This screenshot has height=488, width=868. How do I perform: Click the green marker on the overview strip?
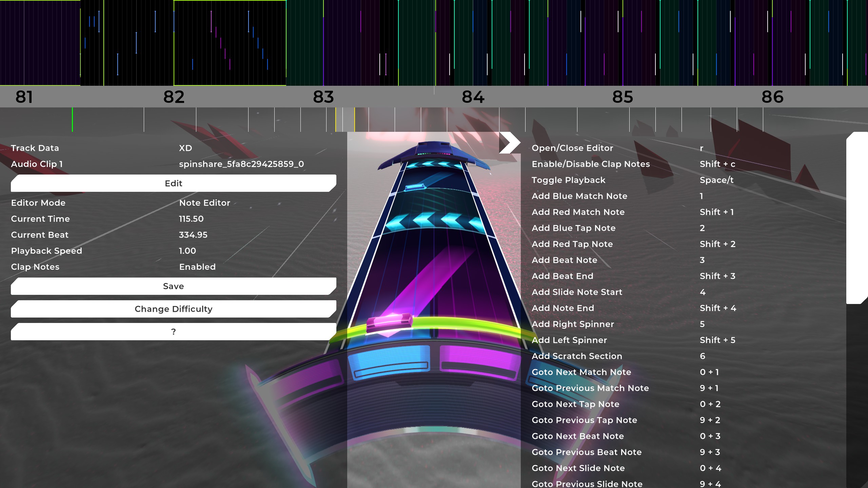coord(72,120)
